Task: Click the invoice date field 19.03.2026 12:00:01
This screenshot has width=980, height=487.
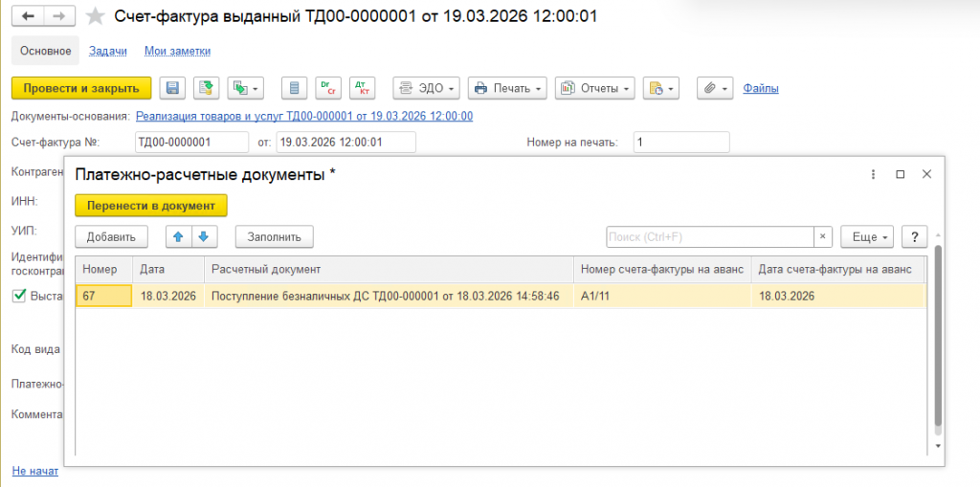Action: [345, 142]
